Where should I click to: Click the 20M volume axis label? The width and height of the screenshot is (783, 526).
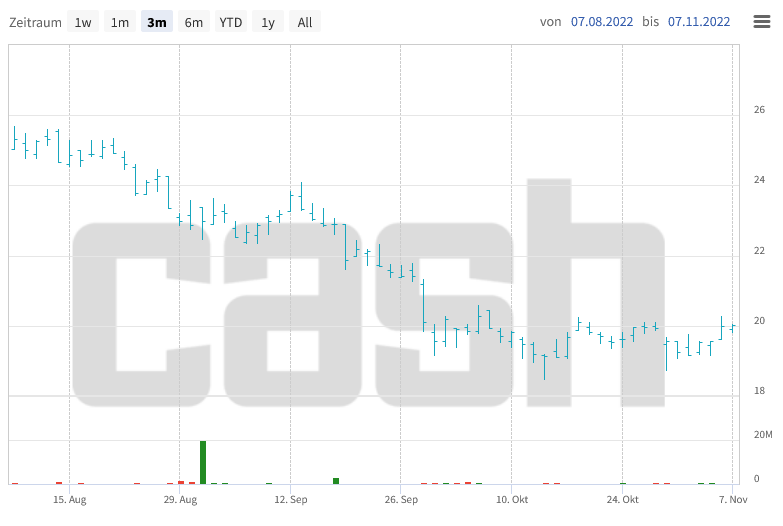[763, 435]
